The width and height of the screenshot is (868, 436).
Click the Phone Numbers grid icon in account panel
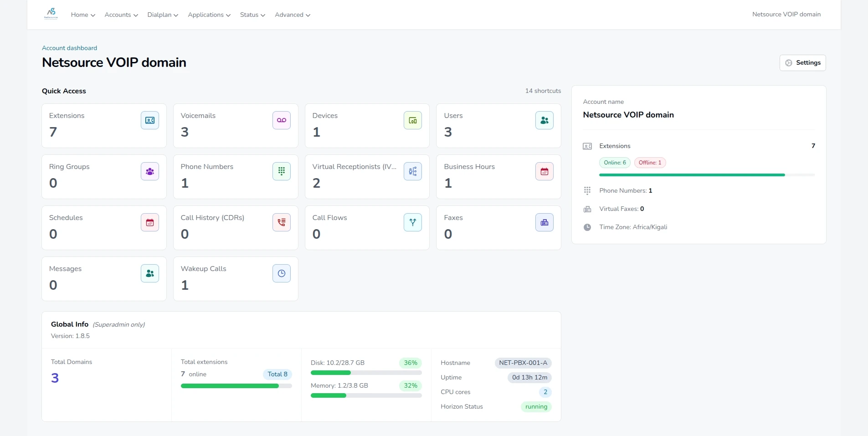click(587, 190)
